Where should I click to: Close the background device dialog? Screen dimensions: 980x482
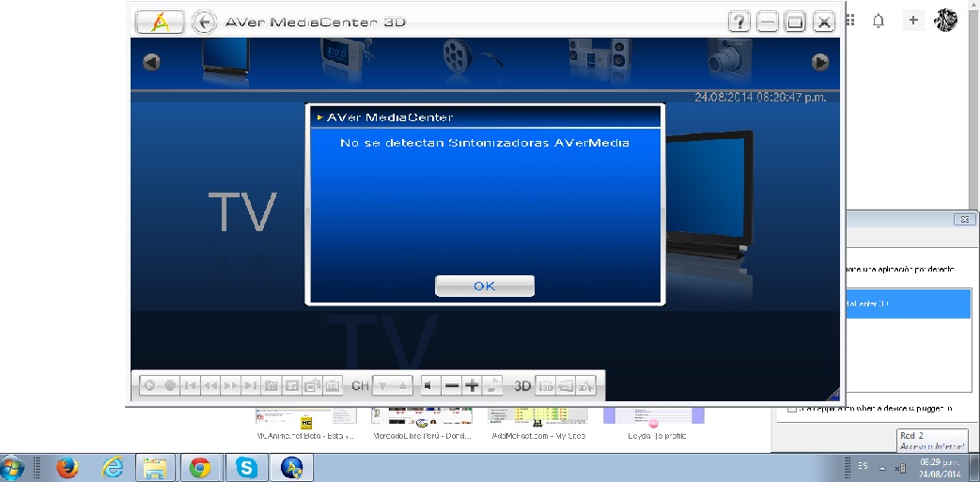(x=964, y=220)
